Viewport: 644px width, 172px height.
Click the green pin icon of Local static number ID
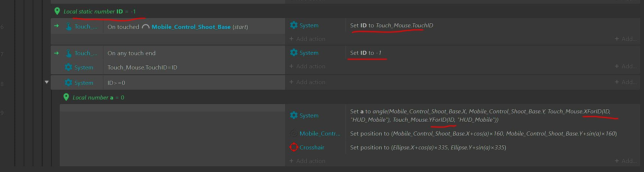(x=57, y=11)
